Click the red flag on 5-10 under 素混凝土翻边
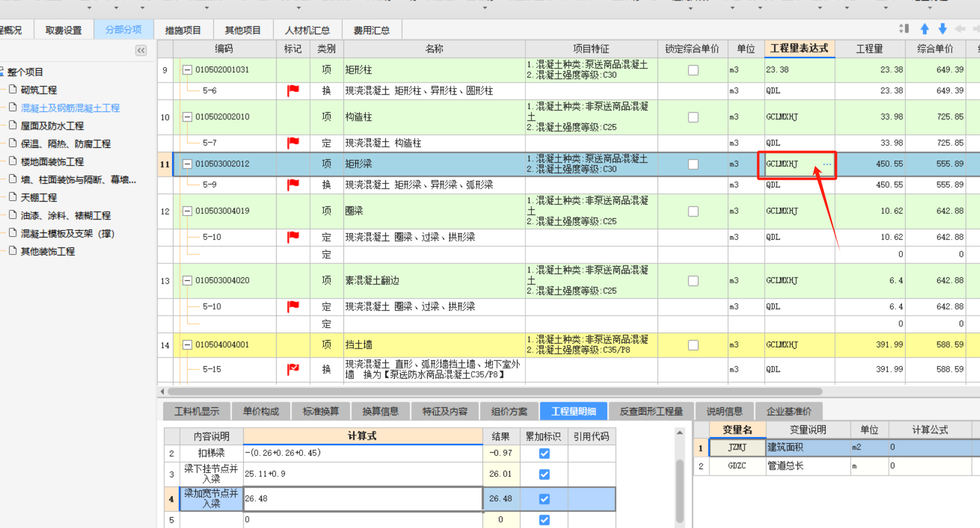Screen dimensions: 980x528 (x=293, y=307)
